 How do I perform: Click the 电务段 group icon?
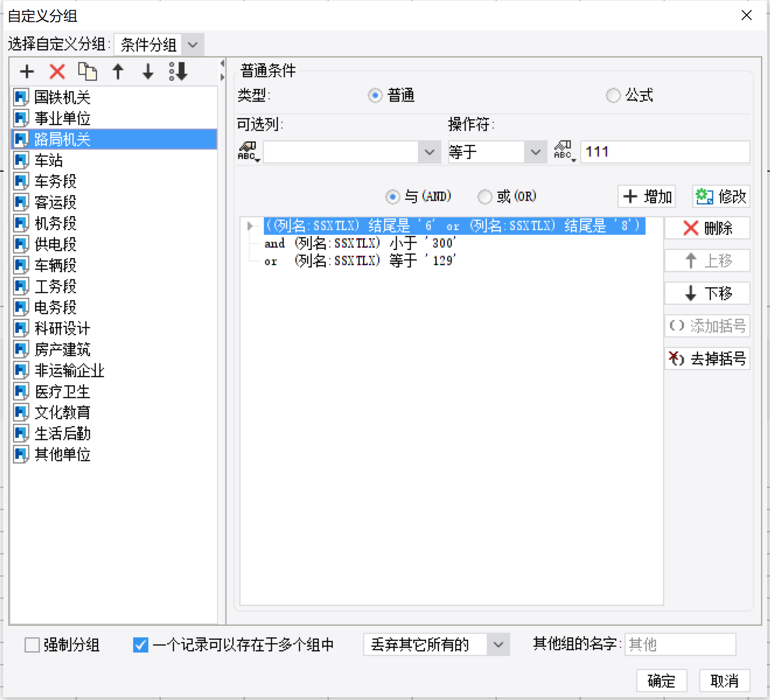[21, 307]
